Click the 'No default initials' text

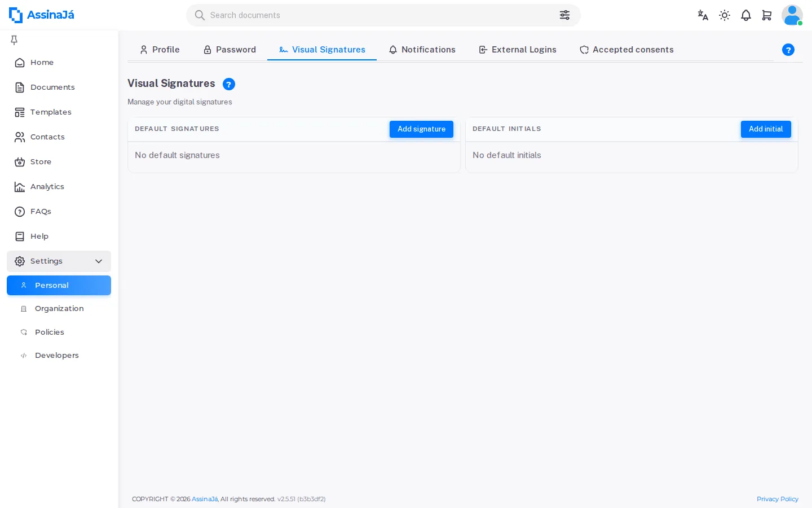[x=507, y=155]
